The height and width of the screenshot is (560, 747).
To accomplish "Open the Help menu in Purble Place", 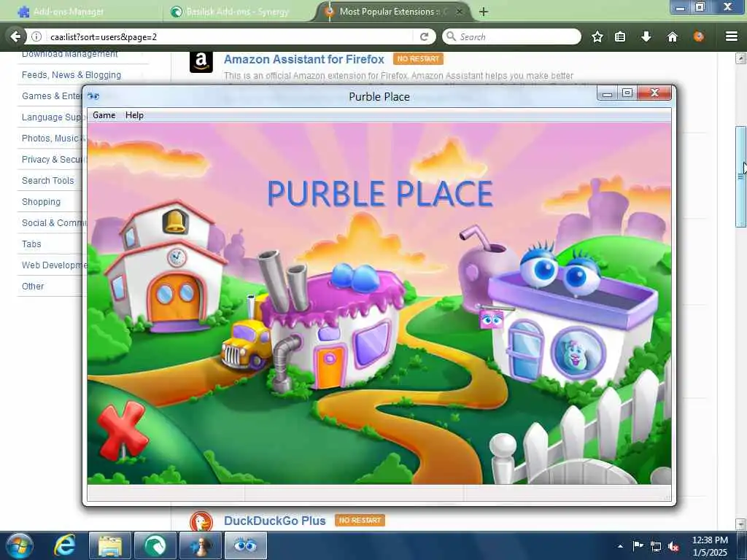I will 134,115.
